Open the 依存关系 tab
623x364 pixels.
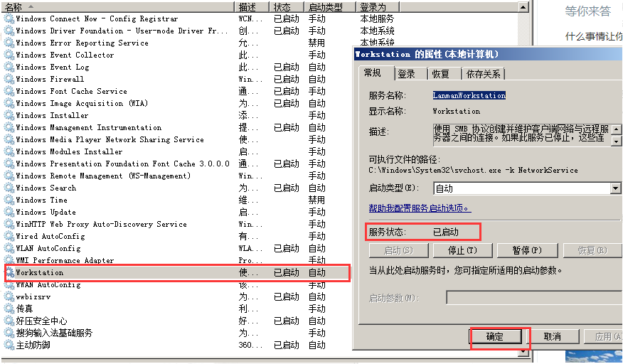pos(484,74)
